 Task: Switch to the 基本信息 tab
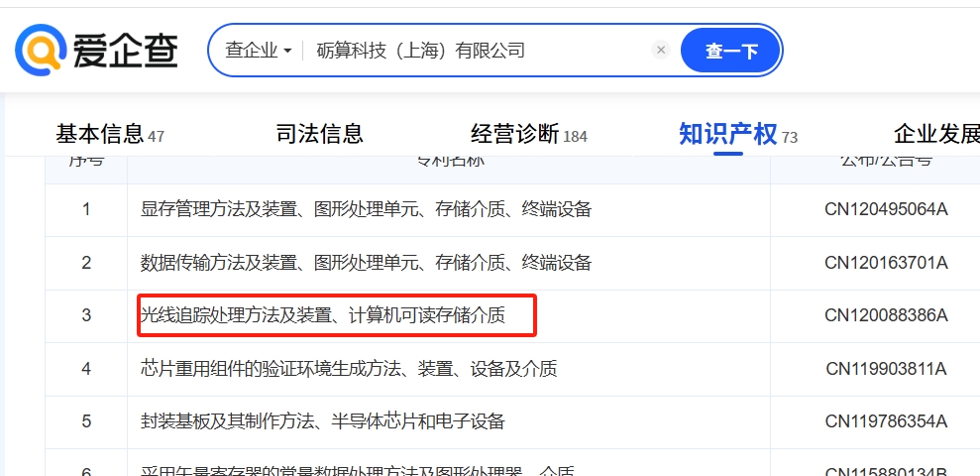(x=110, y=134)
